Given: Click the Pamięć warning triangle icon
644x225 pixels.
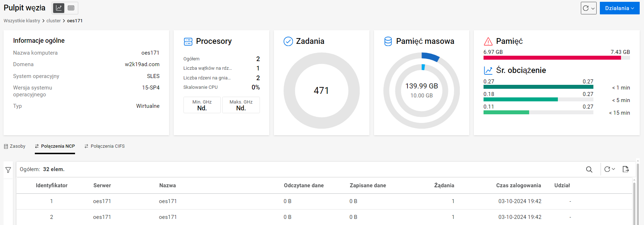Looking at the screenshot, I should click(488, 42).
